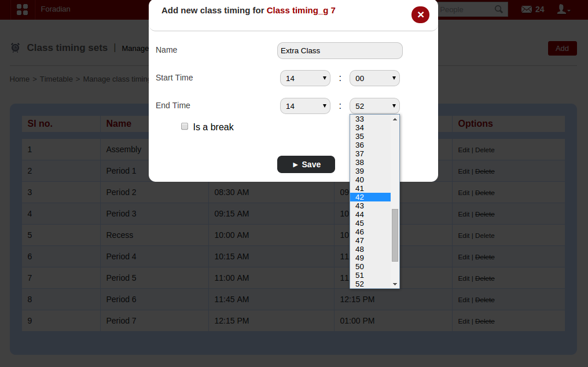Open the Start Time minute dropdown
The width and height of the screenshot is (588, 367).
374,78
